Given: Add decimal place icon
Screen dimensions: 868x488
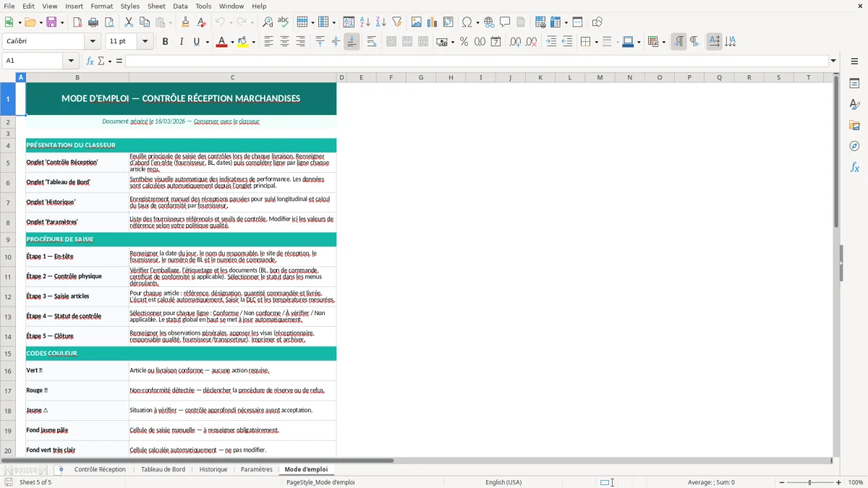Looking at the screenshot, I should point(515,42).
